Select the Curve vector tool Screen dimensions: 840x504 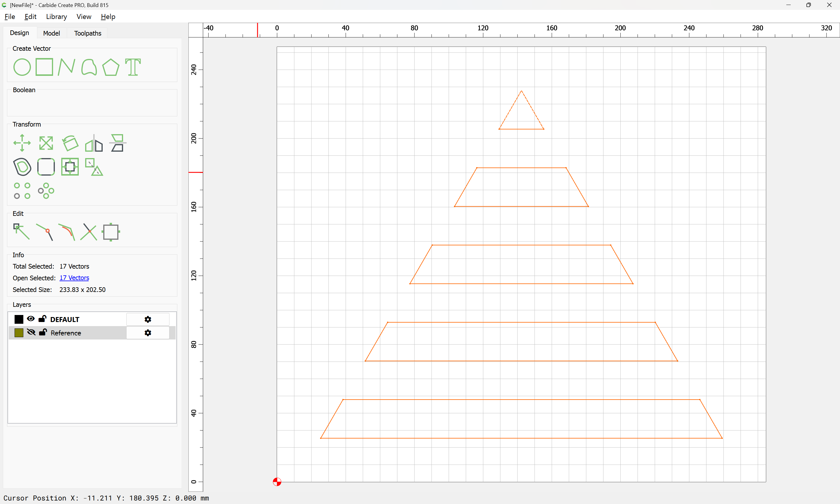(x=89, y=67)
